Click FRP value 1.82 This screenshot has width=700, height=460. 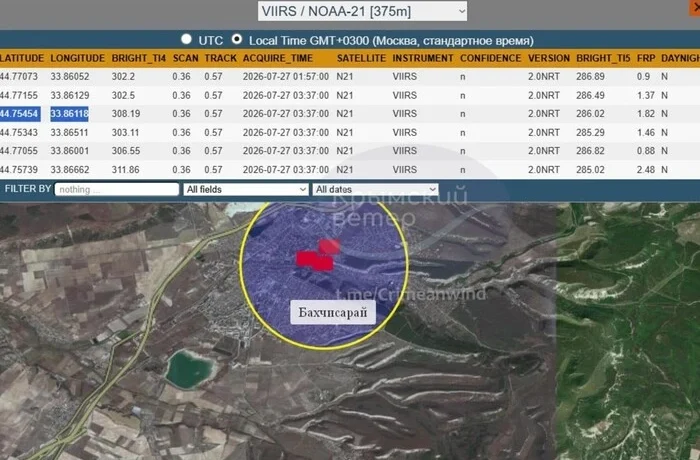coord(646,114)
